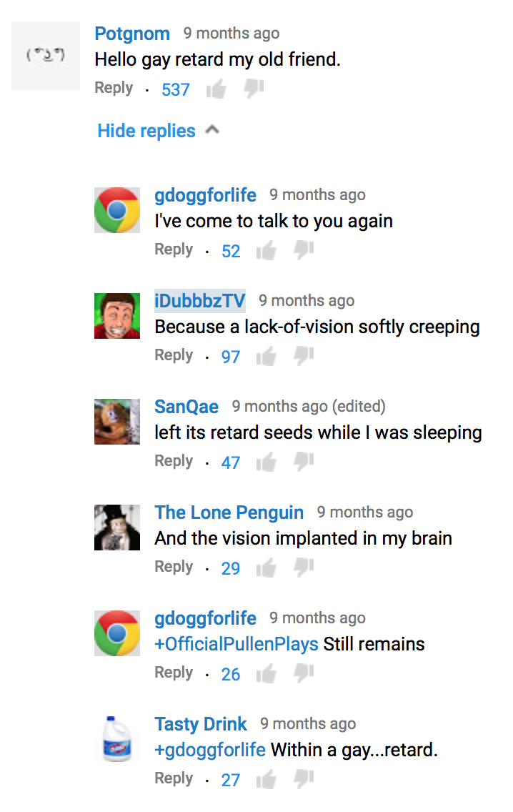Thumbs down iDubbbzTV's reply

point(304,356)
